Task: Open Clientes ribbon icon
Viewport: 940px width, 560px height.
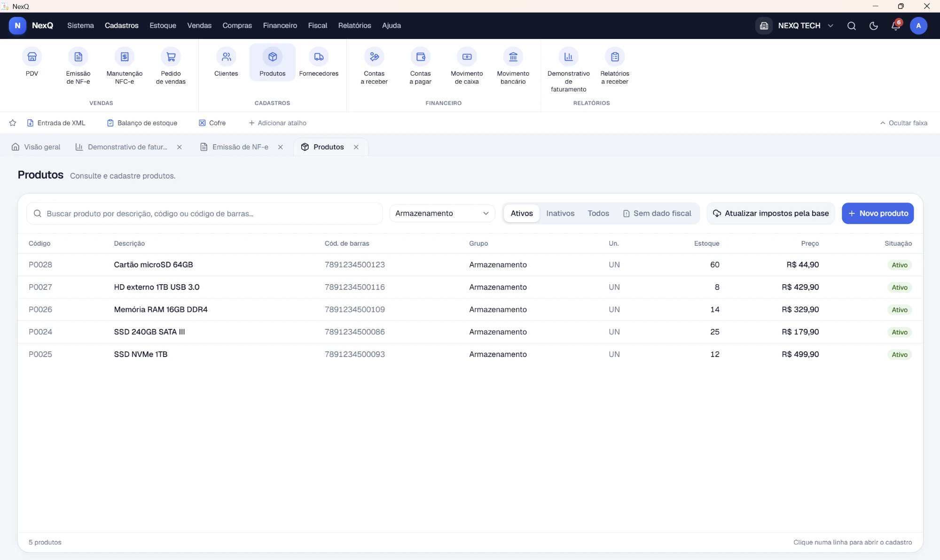Action: tap(226, 57)
